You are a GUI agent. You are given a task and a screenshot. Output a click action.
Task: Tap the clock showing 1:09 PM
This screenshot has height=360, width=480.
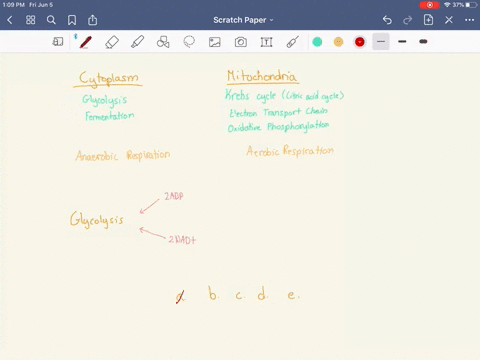[x=13, y=5]
